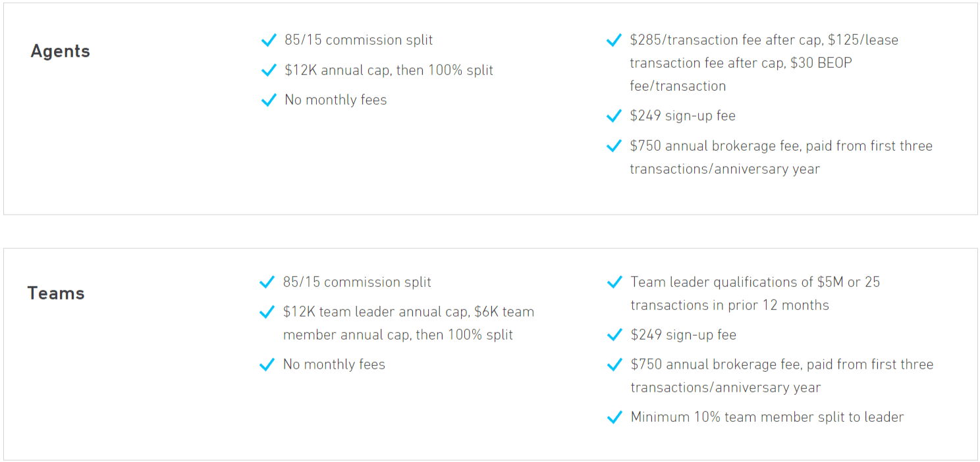Click checkmark beside Agents $249 sign-up fee
The width and height of the screenshot is (980, 462).
614,116
